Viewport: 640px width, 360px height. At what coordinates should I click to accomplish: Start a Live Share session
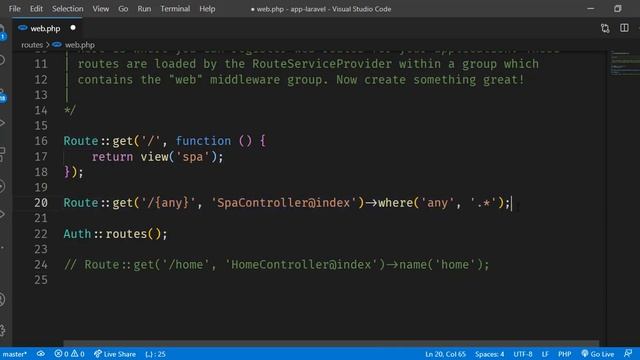coord(115,354)
